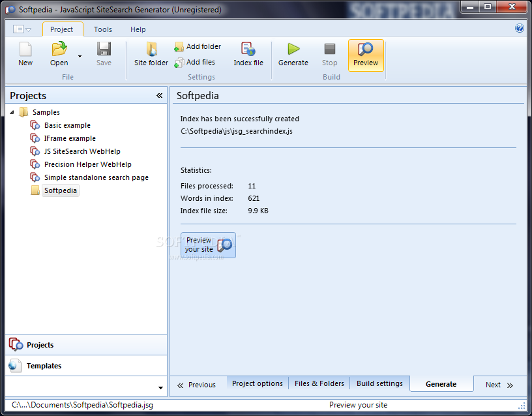Select the Generate bottom tab
Screen dimensions: 532x416
click(x=441, y=384)
